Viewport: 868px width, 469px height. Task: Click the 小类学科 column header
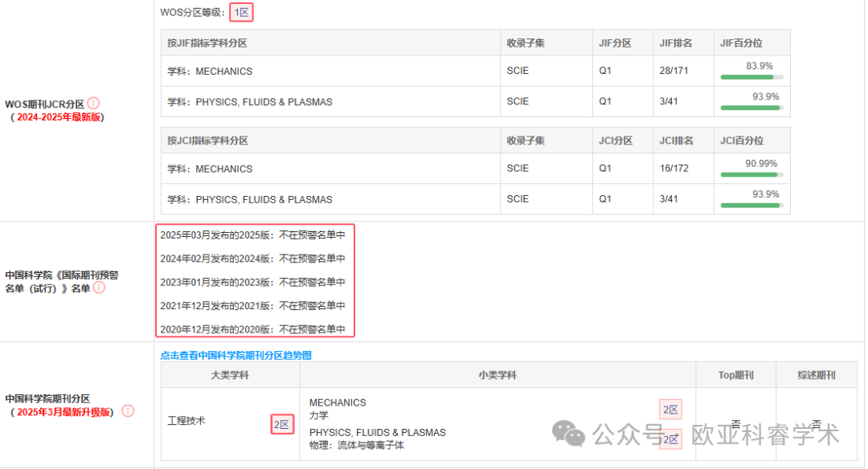[x=497, y=375]
